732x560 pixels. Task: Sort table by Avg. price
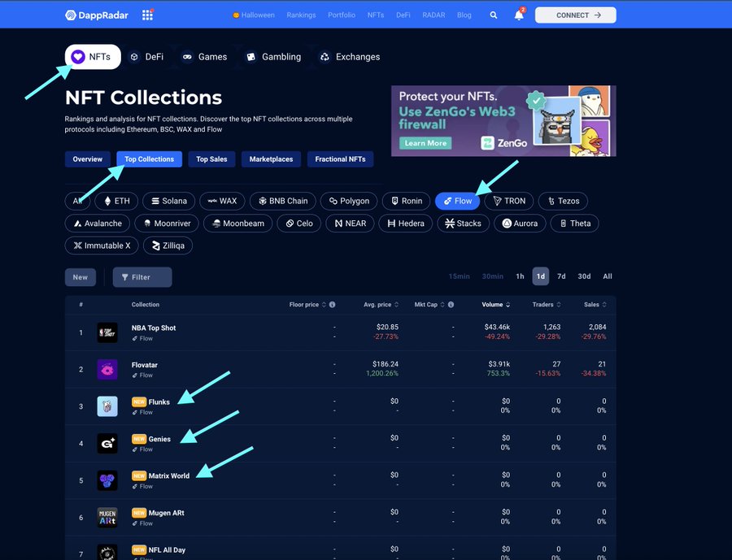[381, 304]
